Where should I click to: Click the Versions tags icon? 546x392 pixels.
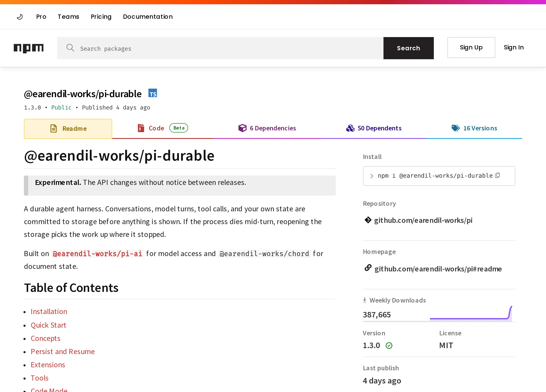pyautogui.click(x=456, y=128)
